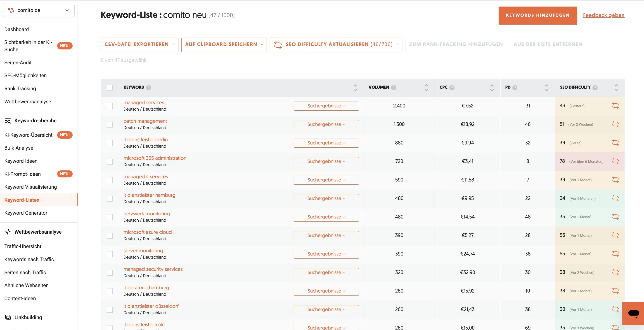644x330 pixels.
Task: Sort table by CPC column arrows
Action: tap(492, 88)
